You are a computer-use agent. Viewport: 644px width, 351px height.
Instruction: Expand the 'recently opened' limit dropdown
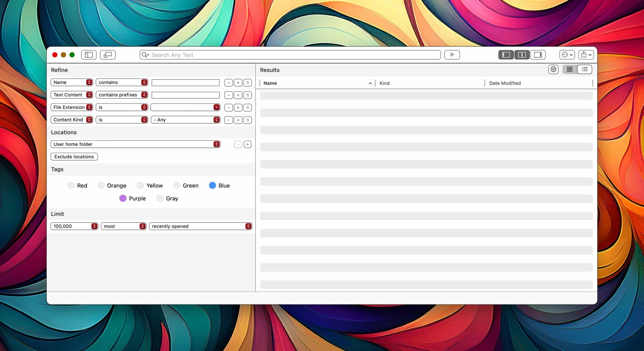coord(200,226)
